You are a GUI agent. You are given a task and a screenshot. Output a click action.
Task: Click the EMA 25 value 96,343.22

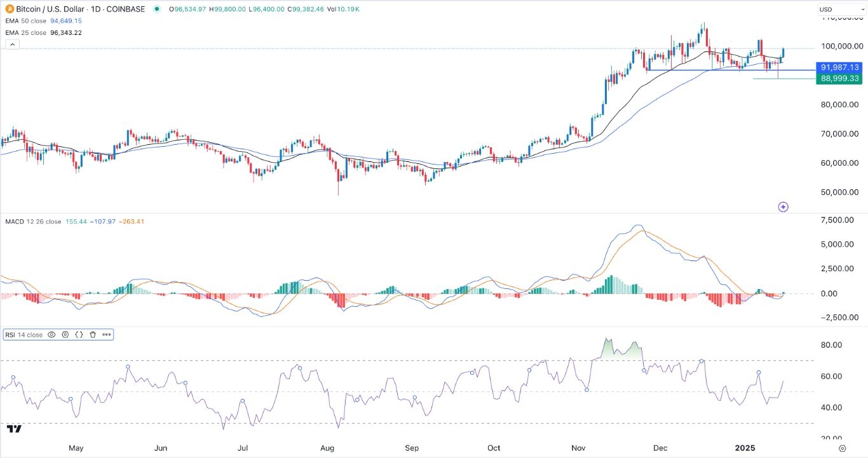point(67,32)
